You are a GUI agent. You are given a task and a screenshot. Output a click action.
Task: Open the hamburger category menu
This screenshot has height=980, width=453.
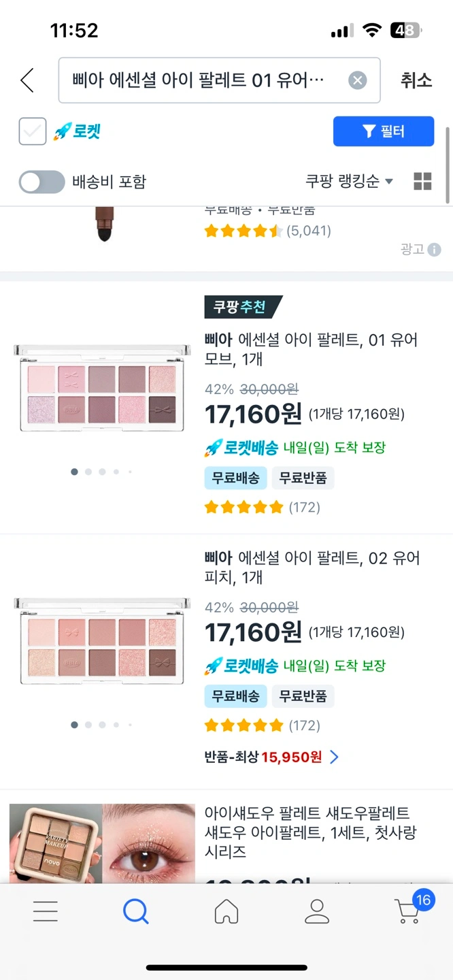46,911
